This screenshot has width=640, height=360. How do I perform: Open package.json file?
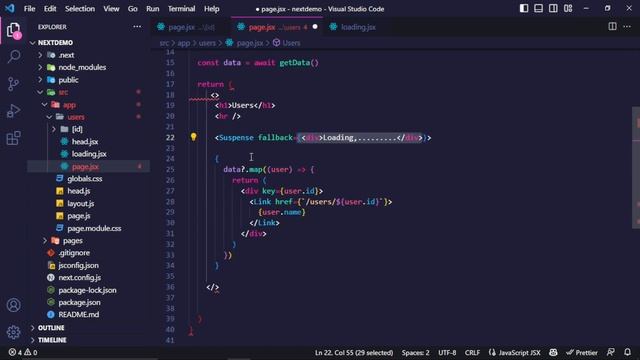pos(79,302)
